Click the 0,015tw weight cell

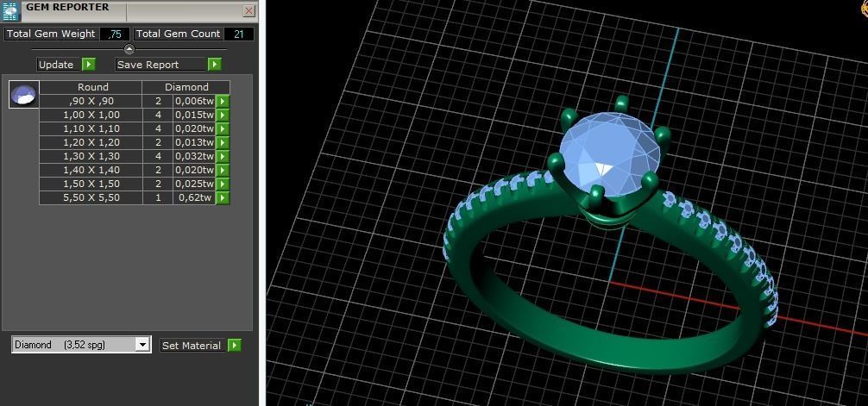point(194,115)
